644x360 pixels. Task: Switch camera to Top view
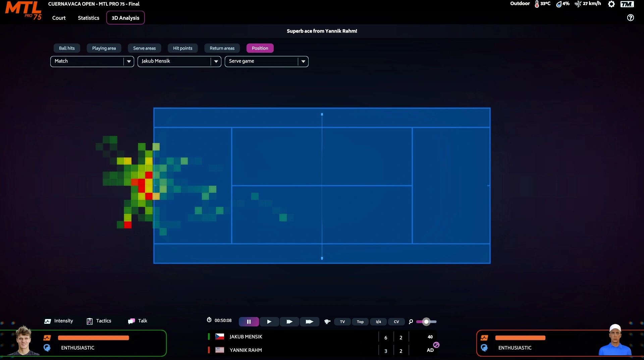[x=360, y=322]
